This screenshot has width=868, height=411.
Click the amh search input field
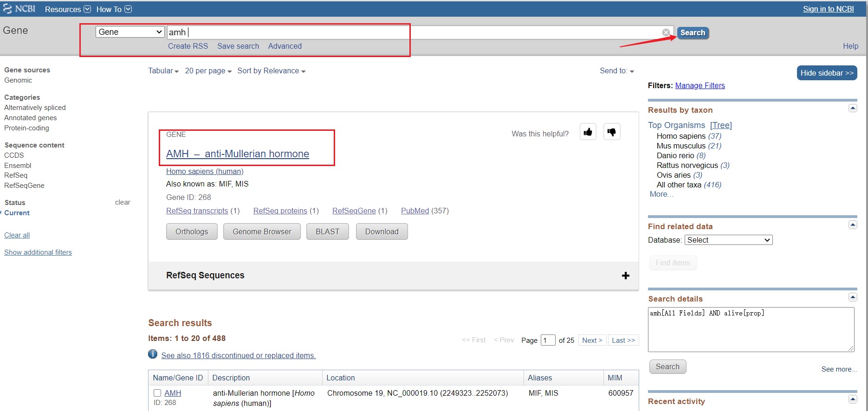click(x=420, y=32)
